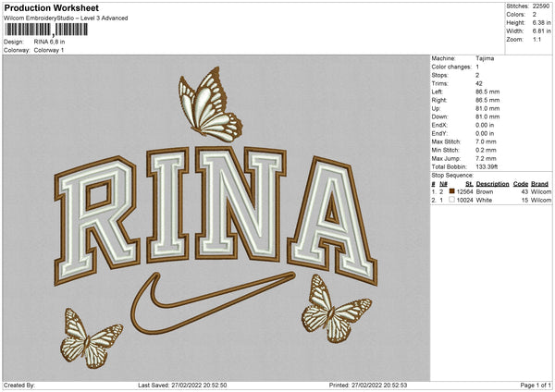Click the Trims value 42
This screenshot has width=555, height=392.
479,83
